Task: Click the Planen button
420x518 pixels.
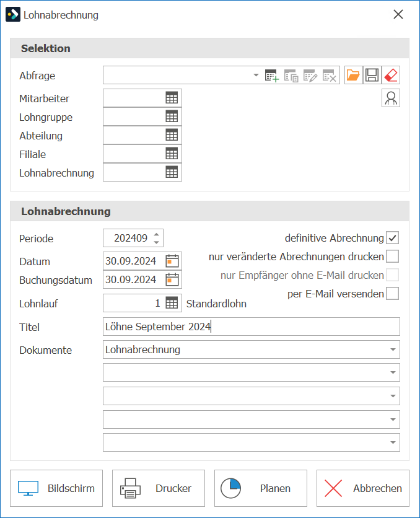Action: [x=261, y=488]
